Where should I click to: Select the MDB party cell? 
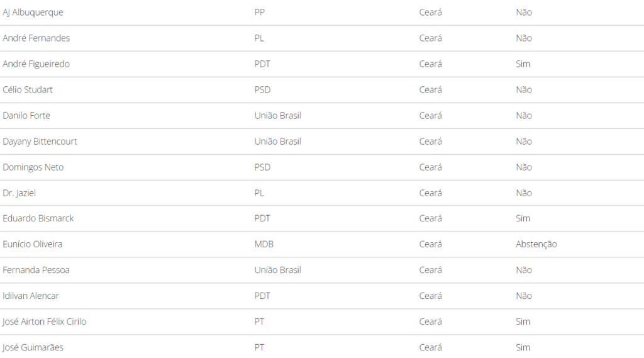click(x=264, y=244)
